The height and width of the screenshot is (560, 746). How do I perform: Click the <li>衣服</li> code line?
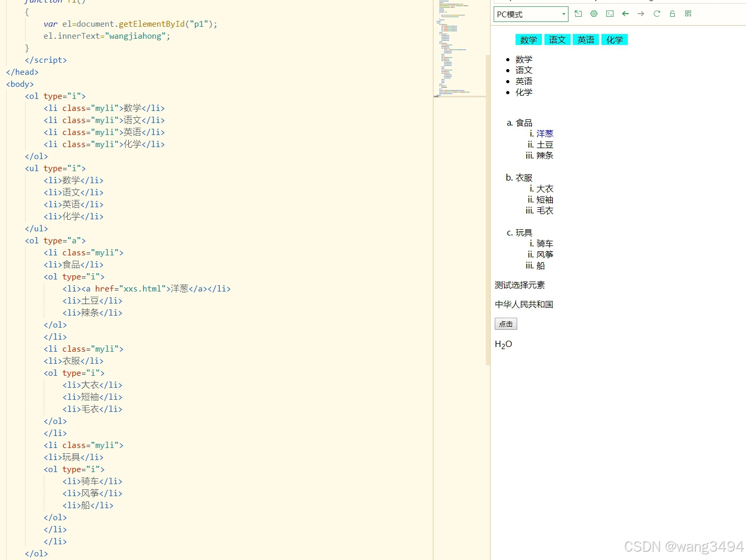tap(73, 361)
